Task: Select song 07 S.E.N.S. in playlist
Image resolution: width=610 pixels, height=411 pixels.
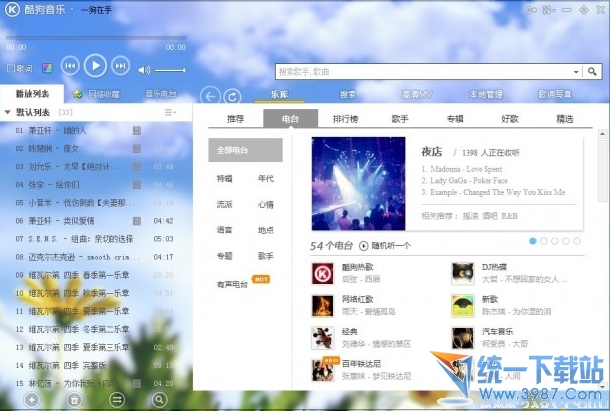Action: pyautogui.click(x=96, y=239)
